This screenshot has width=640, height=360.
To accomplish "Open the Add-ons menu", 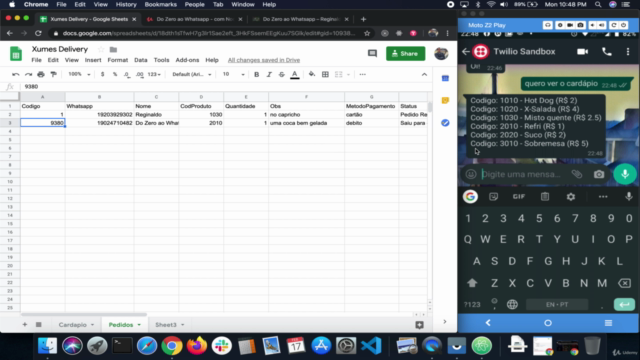I will 187,60.
